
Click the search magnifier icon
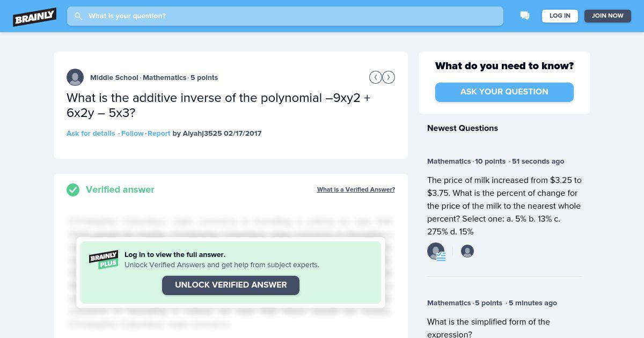click(x=78, y=16)
